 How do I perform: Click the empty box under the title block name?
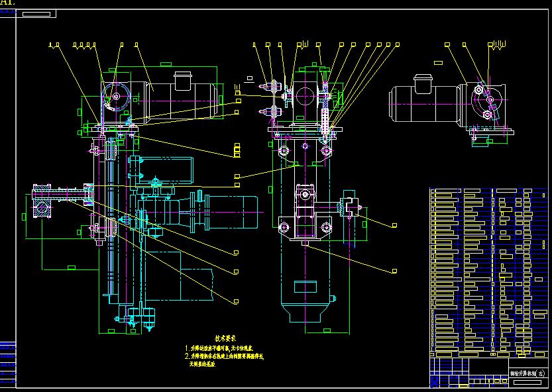pos(527,382)
